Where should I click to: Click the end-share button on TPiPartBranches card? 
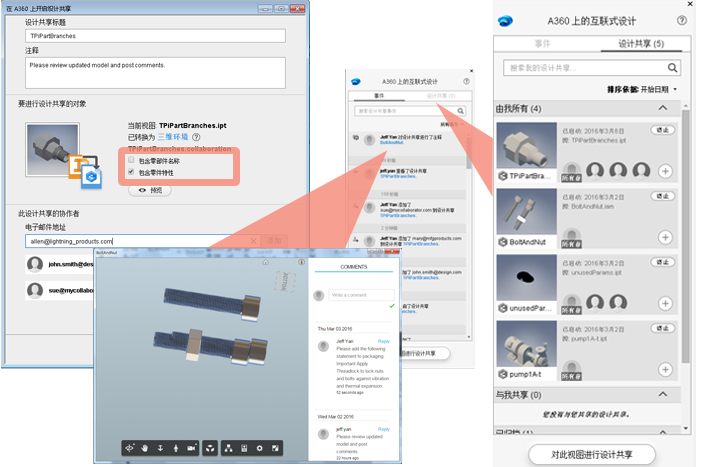[663, 130]
